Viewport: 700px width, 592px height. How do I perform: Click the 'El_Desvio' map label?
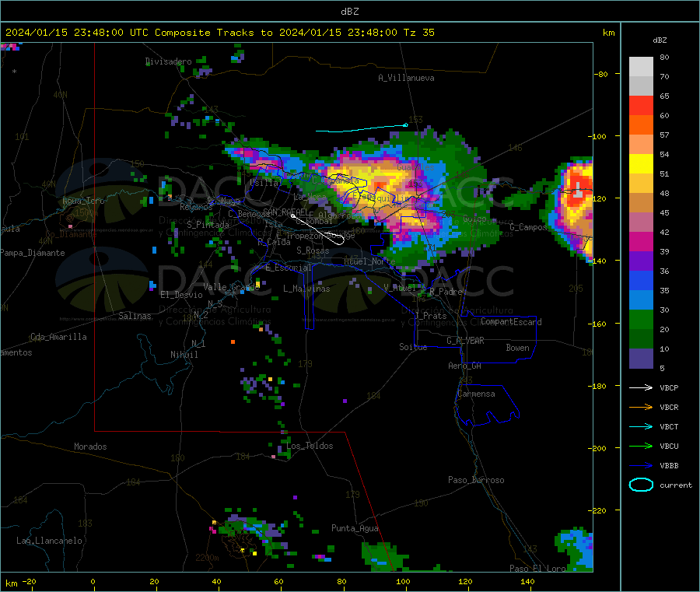pyautogui.click(x=181, y=295)
